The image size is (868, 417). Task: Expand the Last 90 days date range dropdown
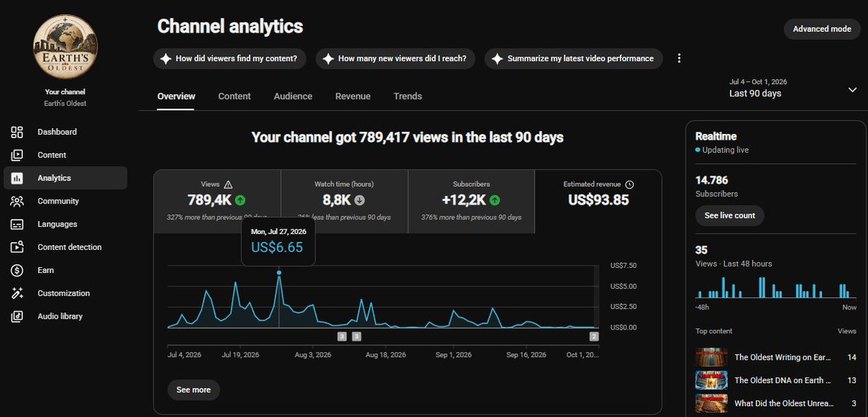(x=852, y=89)
